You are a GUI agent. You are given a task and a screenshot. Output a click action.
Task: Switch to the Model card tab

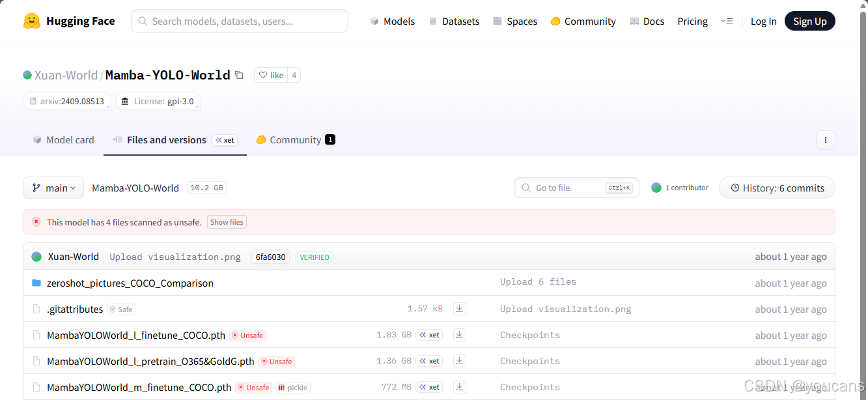pos(64,139)
